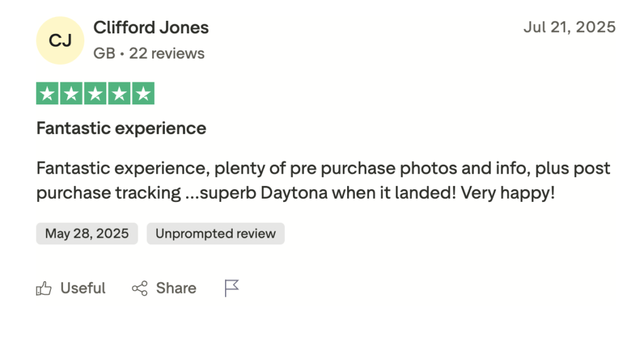Click the thumbs-up Useful icon
This screenshot has height=337, width=644.
click(x=43, y=289)
